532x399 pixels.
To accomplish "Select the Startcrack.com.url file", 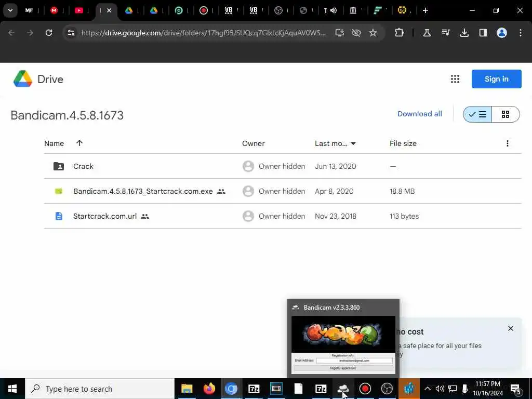I will (282, 216).
